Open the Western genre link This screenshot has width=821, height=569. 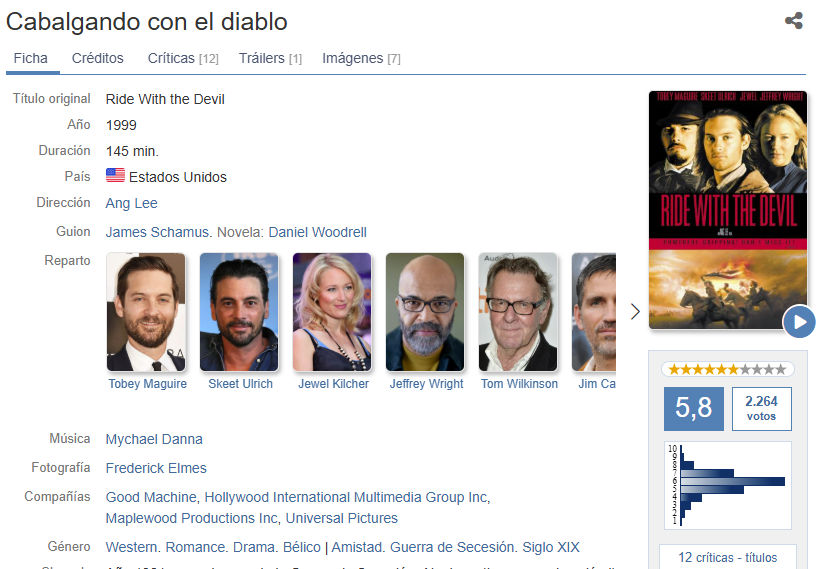pyautogui.click(x=132, y=547)
